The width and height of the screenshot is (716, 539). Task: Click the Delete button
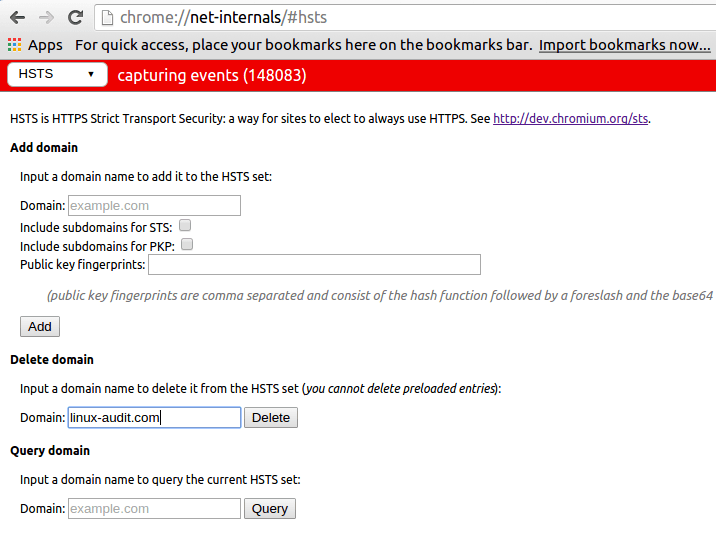click(x=271, y=417)
